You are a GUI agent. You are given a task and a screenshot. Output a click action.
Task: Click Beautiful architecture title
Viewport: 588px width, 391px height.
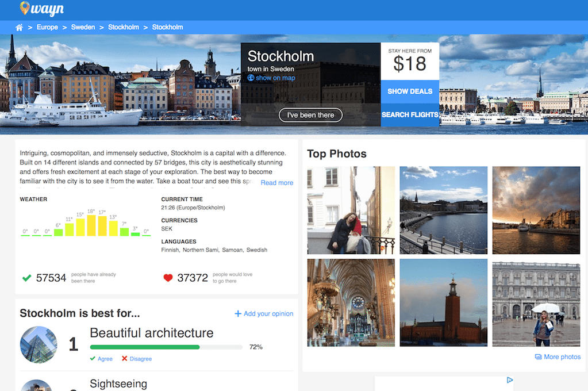[x=152, y=333]
